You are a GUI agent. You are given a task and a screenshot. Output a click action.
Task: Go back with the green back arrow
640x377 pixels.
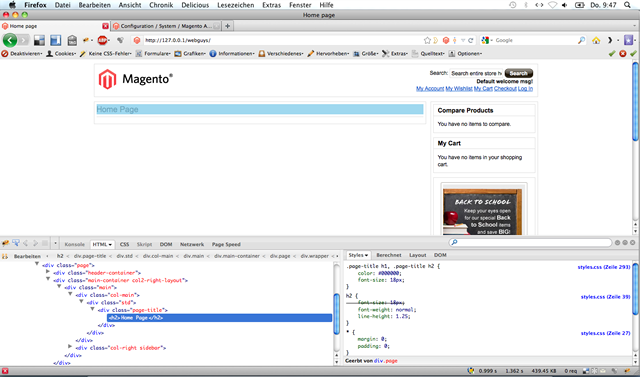coord(10,40)
